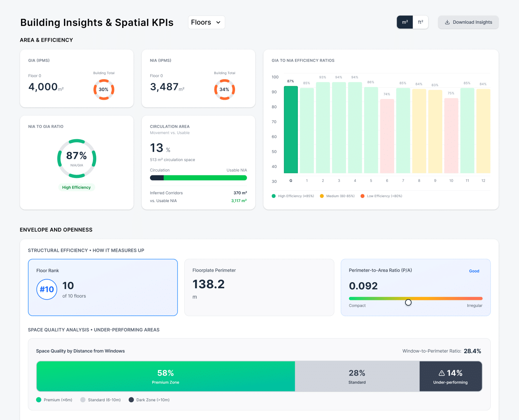Select floor 11 bar in efficiency chart
Screen dimensions: 519x420
coord(467,131)
